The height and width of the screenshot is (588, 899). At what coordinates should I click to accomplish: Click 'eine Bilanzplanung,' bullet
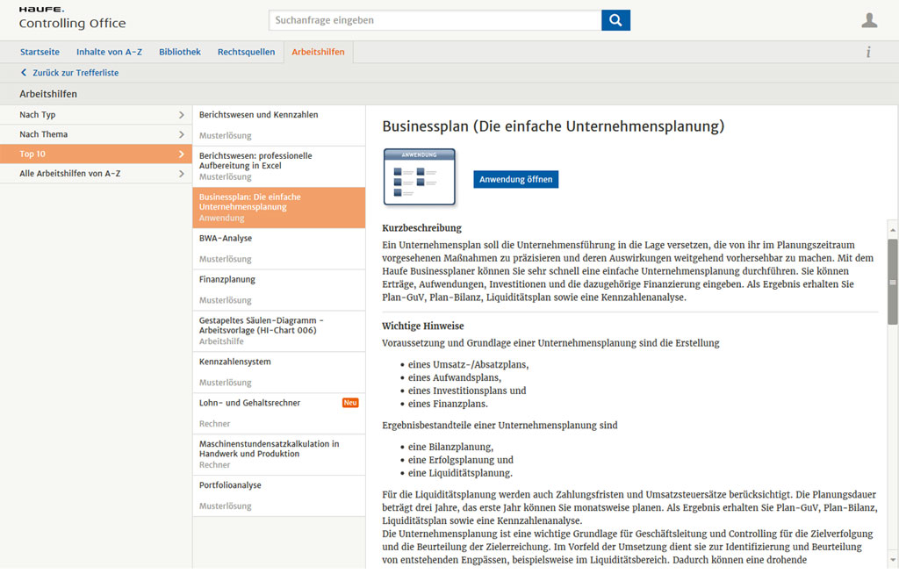coord(450,447)
